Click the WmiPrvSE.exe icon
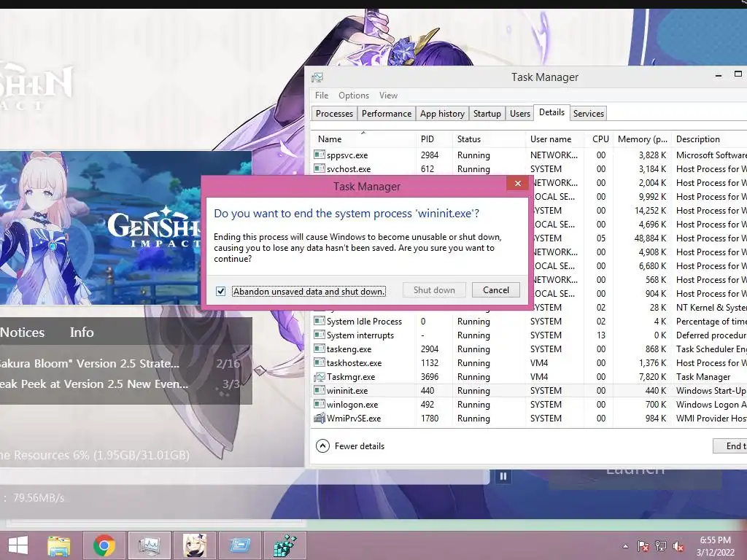Image resolution: width=747 pixels, height=560 pixels. click(x=320, y=418)
